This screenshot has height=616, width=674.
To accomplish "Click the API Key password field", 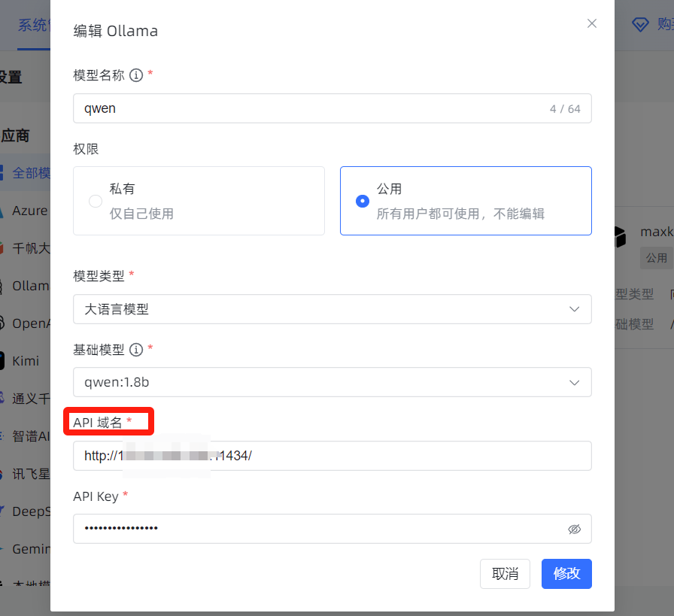I will pyautogui.click(x=332, y=529).
